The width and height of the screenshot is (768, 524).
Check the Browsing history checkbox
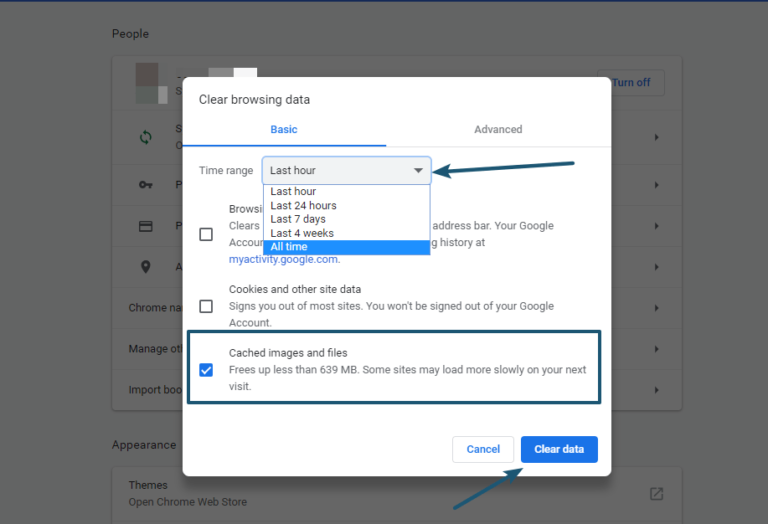pos(206,234)
